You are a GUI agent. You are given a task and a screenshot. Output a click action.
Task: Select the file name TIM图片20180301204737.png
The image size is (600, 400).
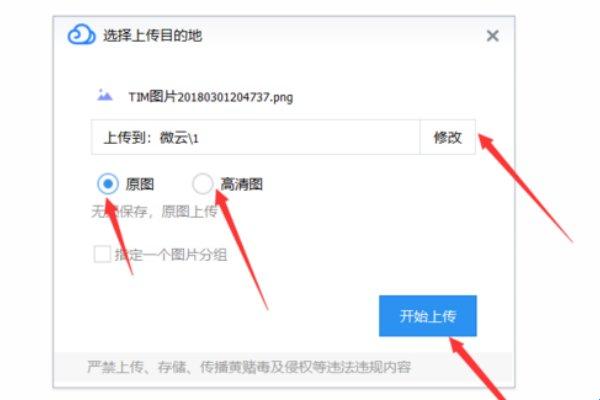(210, 97)
